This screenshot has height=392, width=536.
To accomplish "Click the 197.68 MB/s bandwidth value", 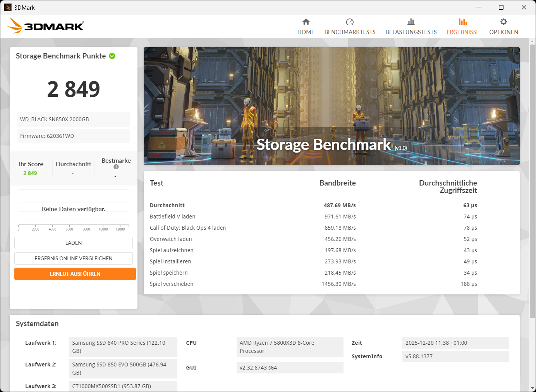I will (340, 250).
